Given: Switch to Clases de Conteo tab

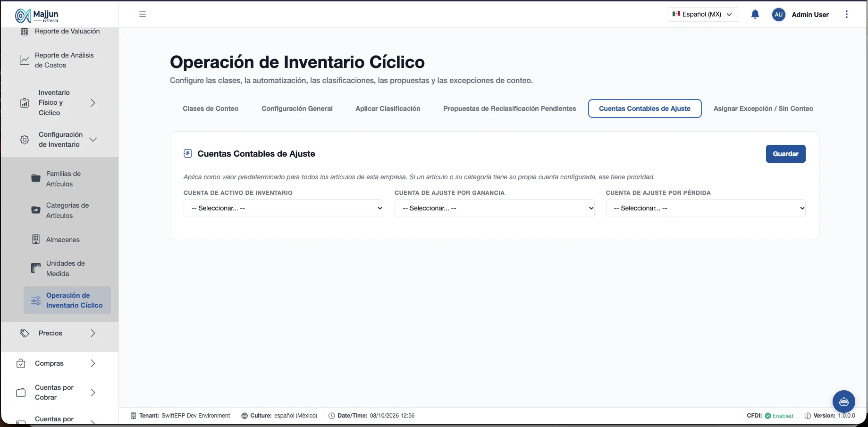Looking at the screenshot, I should click(x=211, y=109).
